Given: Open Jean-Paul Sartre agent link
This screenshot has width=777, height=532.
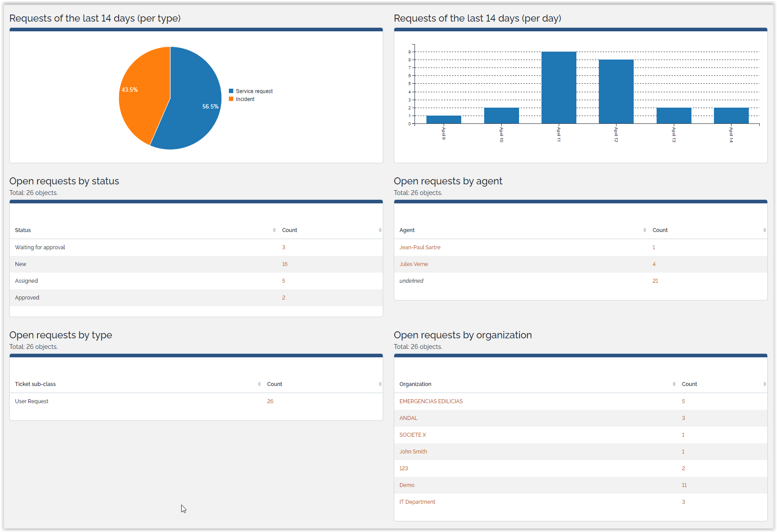Looking at the screenshot, I should click(420, 247).
